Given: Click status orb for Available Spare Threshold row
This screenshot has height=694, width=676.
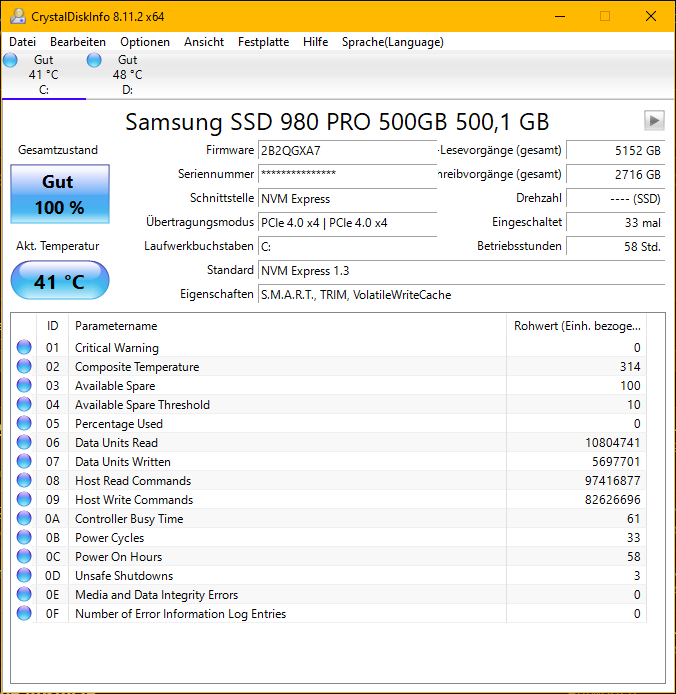Looking at the screenshot, I should [24, 405].
